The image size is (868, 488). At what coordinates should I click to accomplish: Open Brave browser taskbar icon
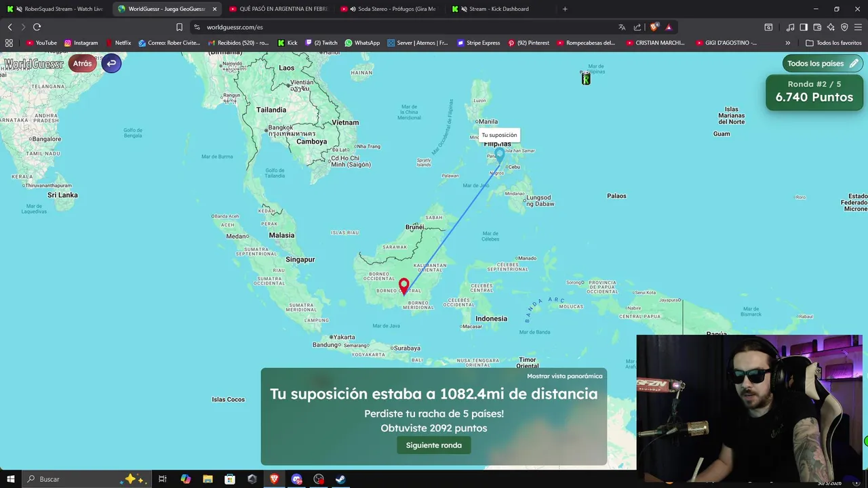pos(275,479)
